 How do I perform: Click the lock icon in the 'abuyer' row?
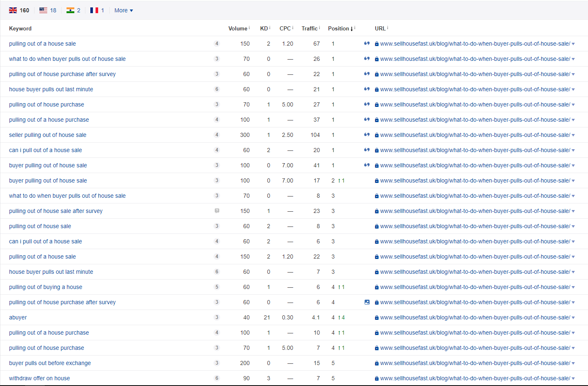click(x=377, y=318)
